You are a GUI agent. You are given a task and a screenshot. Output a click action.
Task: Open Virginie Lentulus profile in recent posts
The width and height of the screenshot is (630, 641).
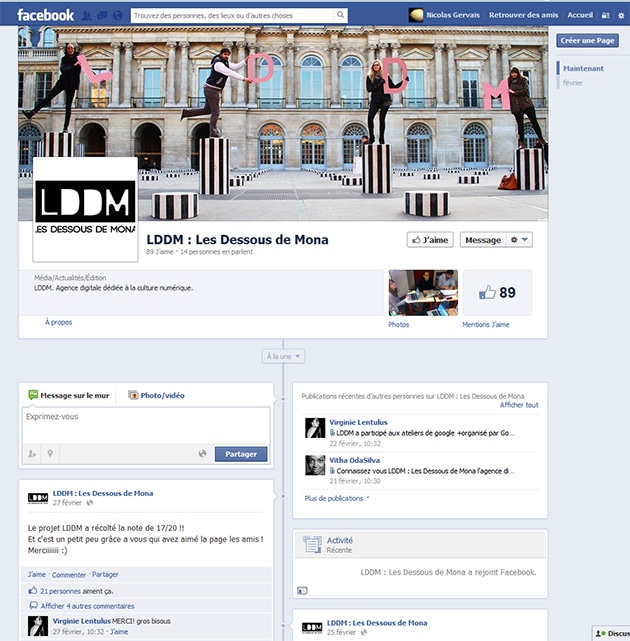click(358, 422)
